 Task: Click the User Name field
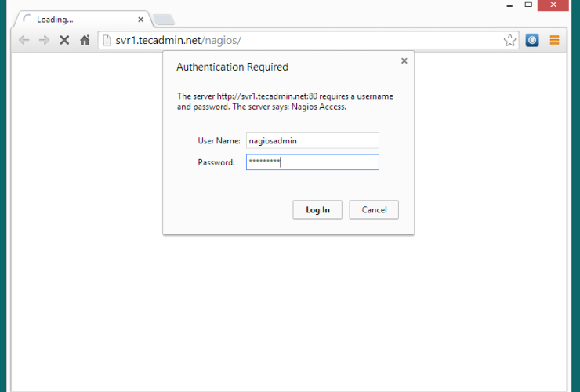pos(312,140)
